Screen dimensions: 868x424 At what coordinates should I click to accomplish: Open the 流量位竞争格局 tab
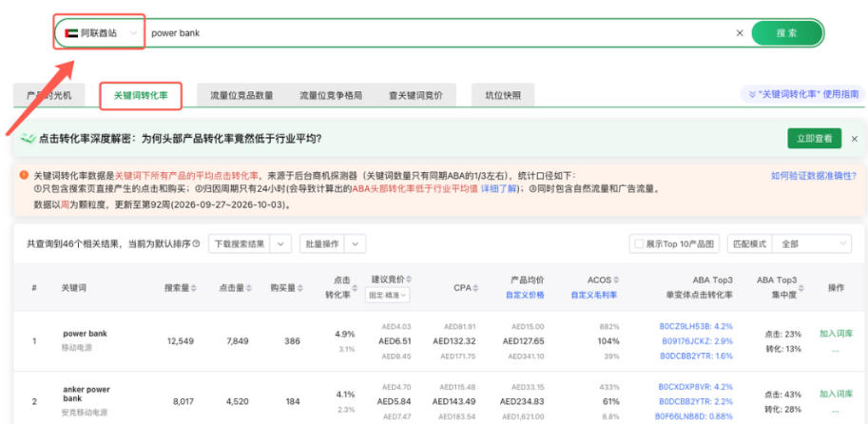coord(331,95)
